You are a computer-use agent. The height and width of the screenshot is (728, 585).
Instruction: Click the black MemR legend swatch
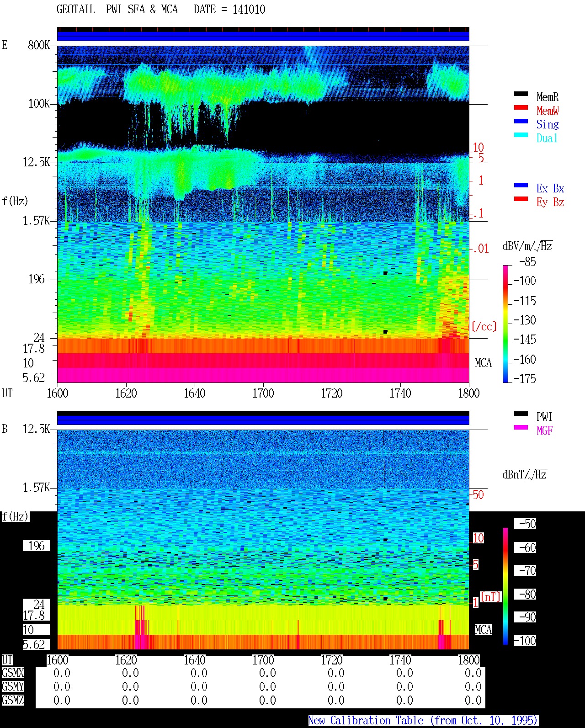coord(521,94)
